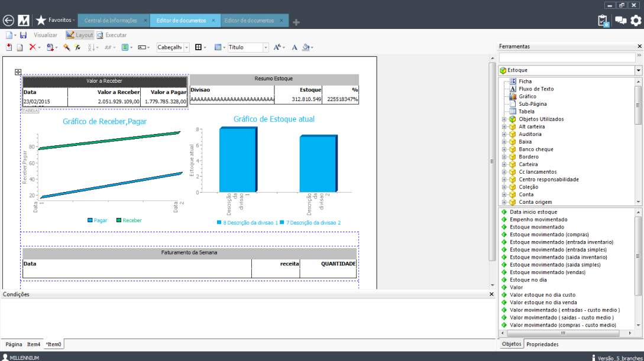Open the chat messages icon
The width and height of the screenshot is (644, 361).
click(620, 21)
